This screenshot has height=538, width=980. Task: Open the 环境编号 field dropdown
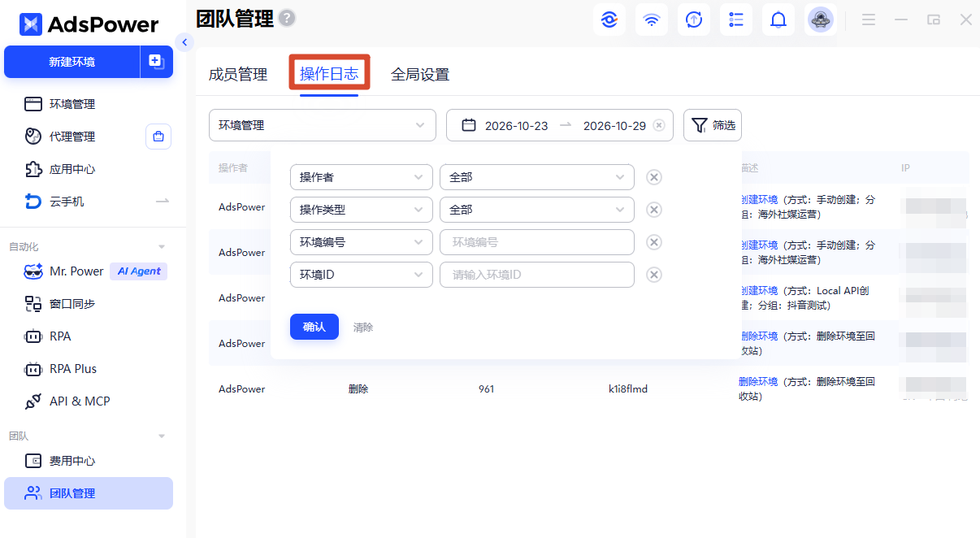[362, 242]
